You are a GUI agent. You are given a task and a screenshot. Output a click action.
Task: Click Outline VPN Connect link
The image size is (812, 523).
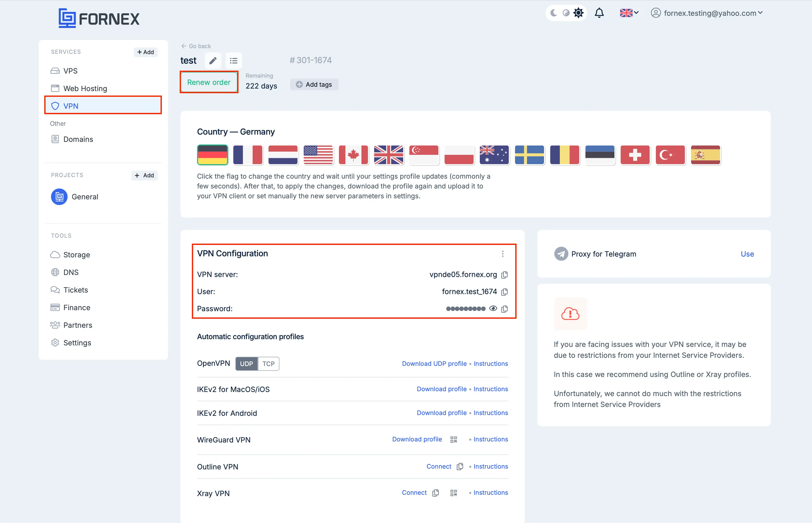(x=439, y=466)
